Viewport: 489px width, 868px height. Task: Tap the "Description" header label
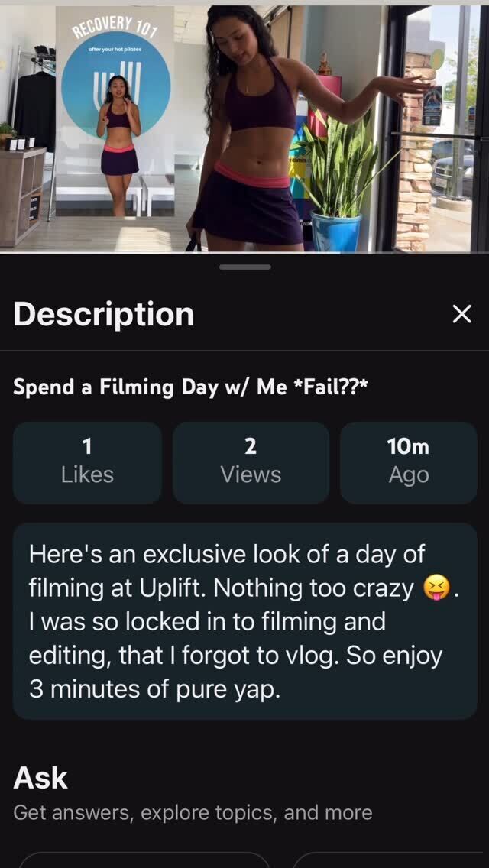click(104, 314)
